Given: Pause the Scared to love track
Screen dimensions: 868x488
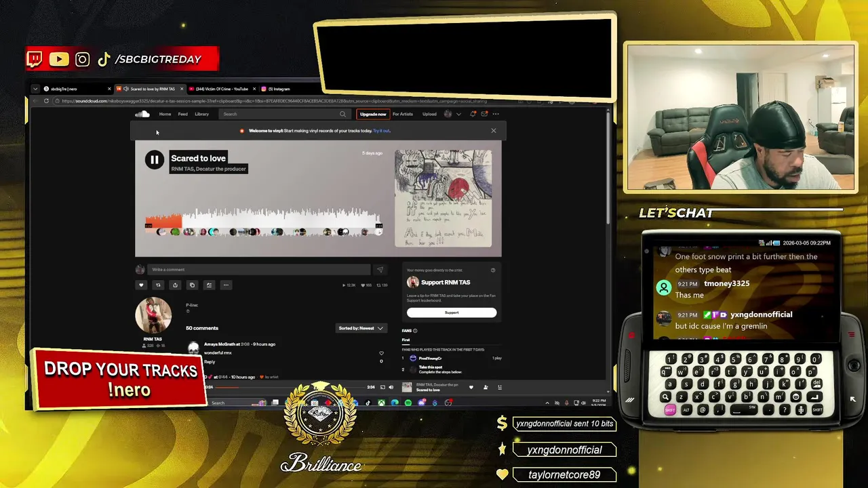Looking at the screenshot, I should 154,160.
